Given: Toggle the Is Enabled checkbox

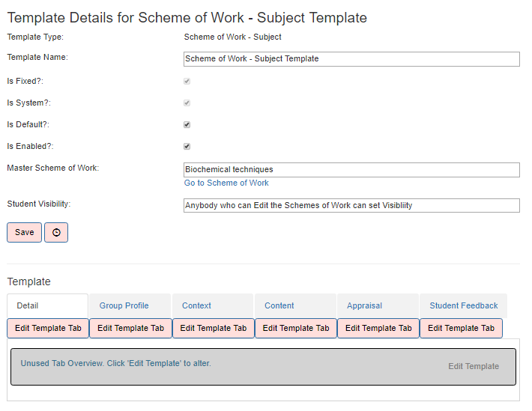Looking at the screenshot, I should 187,147.
